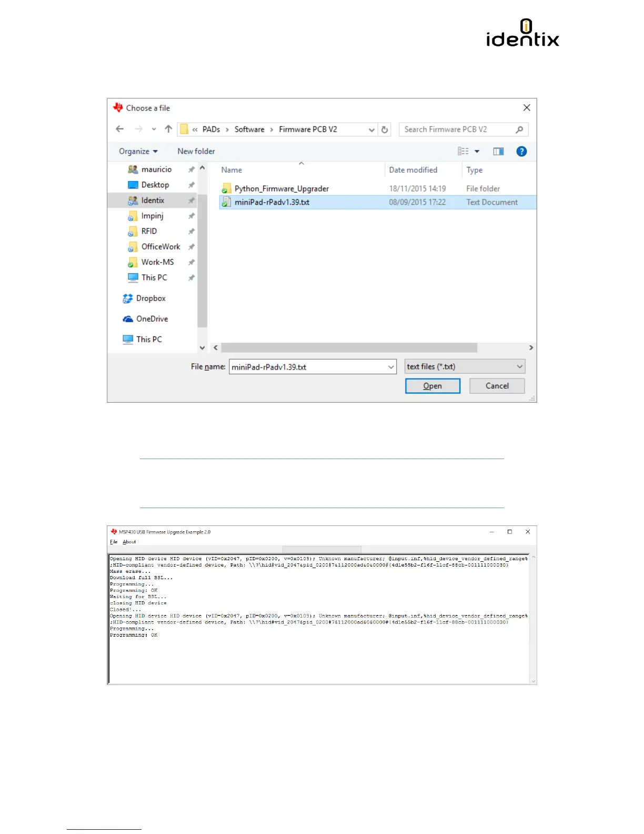Click the Choose a file dialog icon
Screen dimensions: 644x834
pyautogui.click(x=118, y=107)
